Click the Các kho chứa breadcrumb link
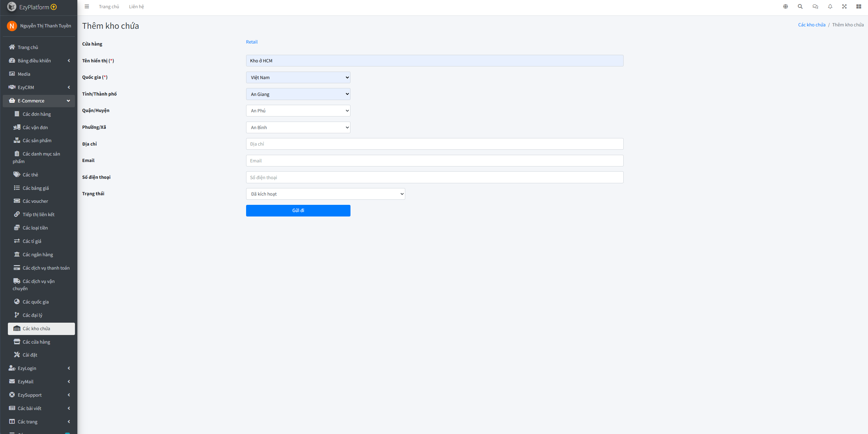Image resolution: width=868 pixels, height=434 pixels. (812, 25)
